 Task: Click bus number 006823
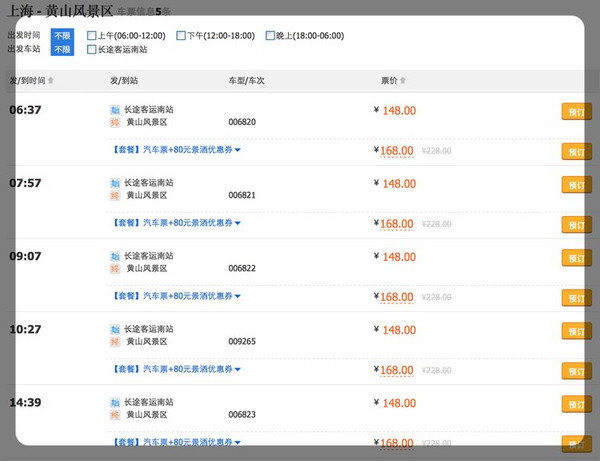[x=242, y=414]
